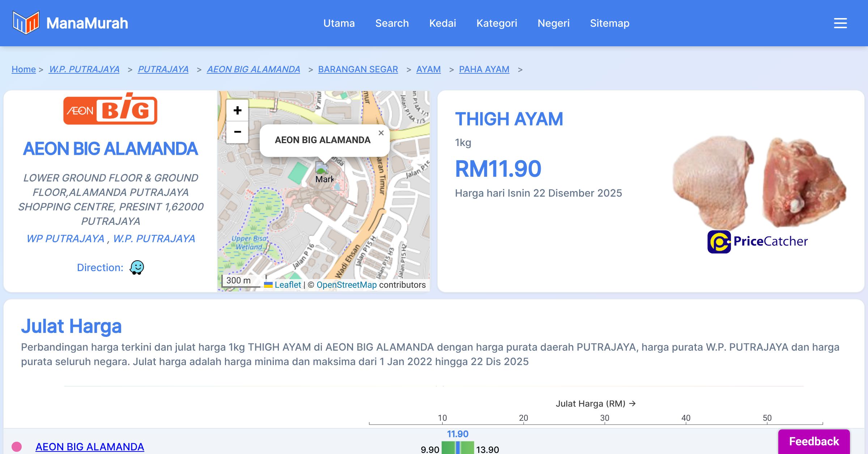Viewport: 868px width, 454px height.
Task: Click the PriceCatcher logo
Action: [x=757, y=241]
